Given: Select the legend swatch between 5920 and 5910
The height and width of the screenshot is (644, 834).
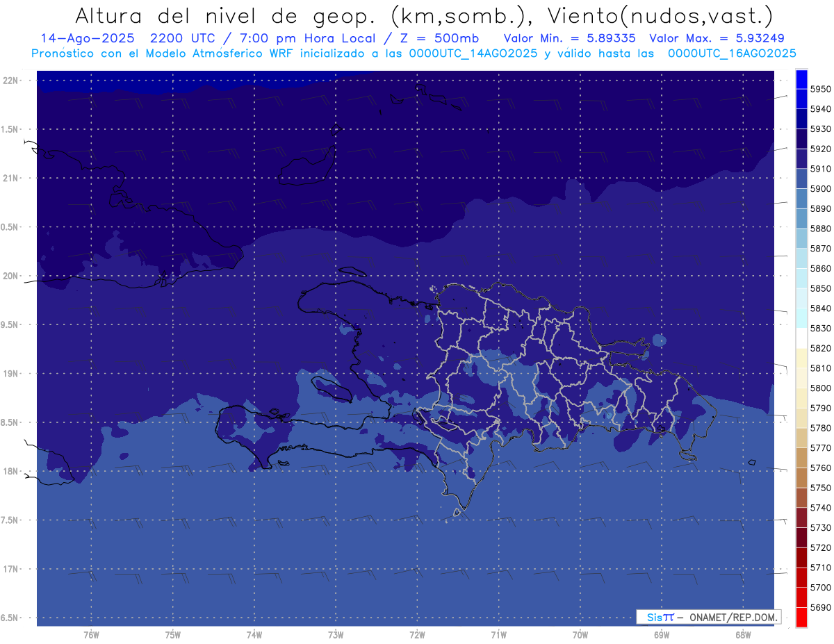Looking at the screenshot, I should tap(801, 158).
